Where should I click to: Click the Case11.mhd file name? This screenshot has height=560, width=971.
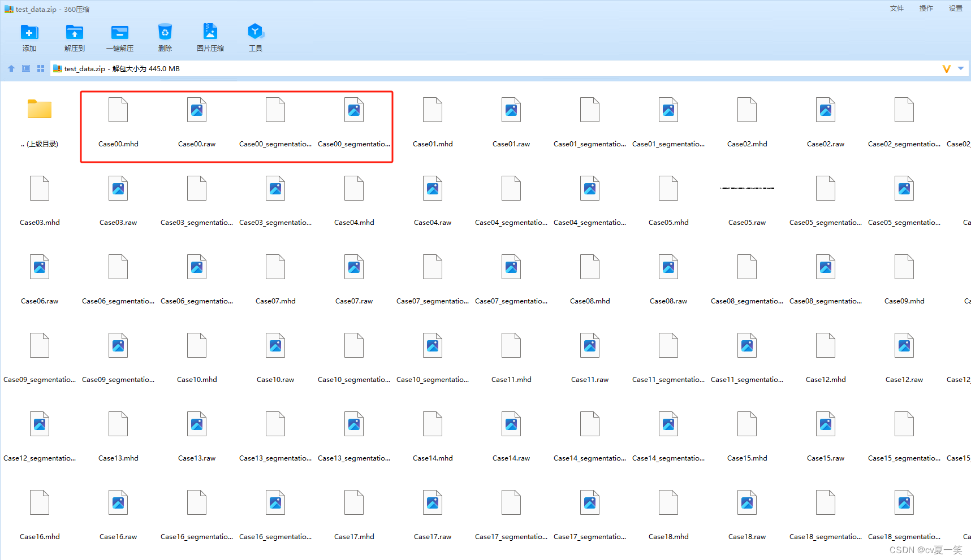pyautogui.click(x=511, y=380)
